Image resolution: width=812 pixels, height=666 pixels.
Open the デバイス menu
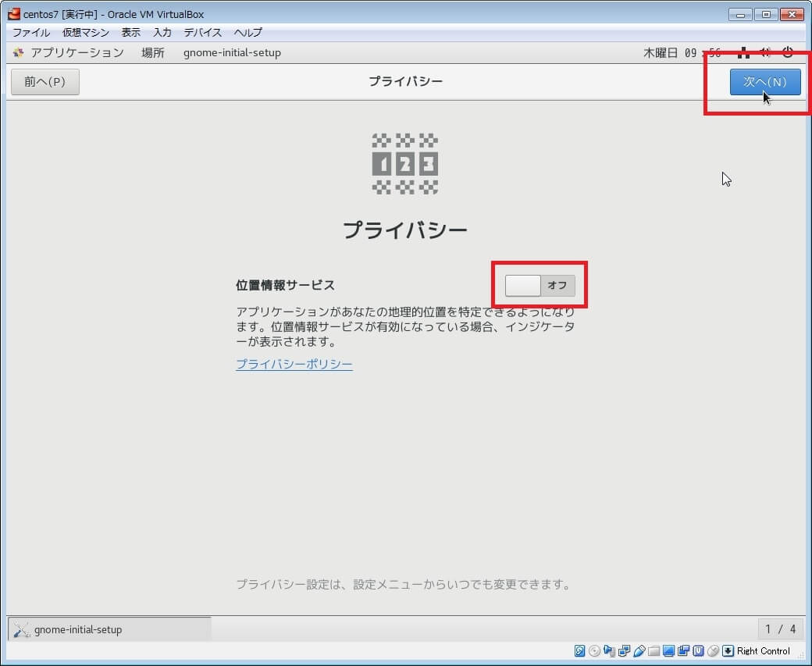coord(202,32)
